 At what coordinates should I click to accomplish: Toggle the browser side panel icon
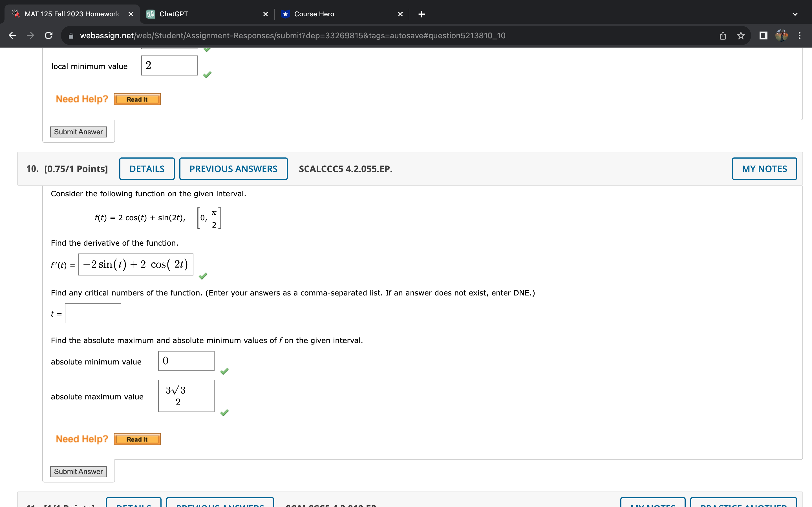[763, 35]
